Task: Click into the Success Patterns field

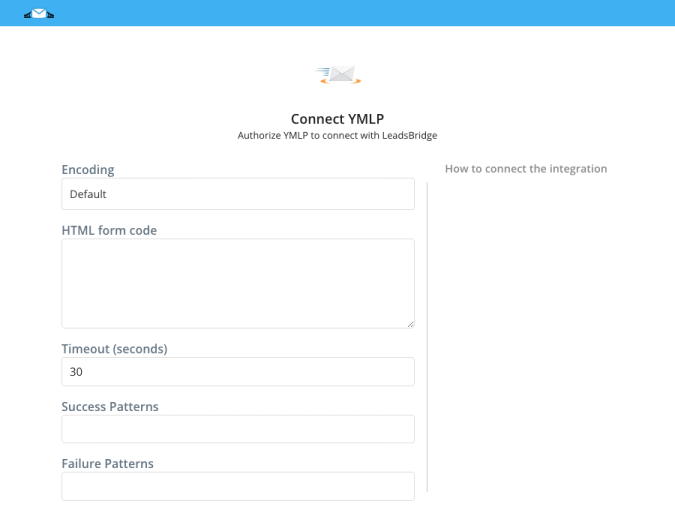Action: tap(238, 429)
